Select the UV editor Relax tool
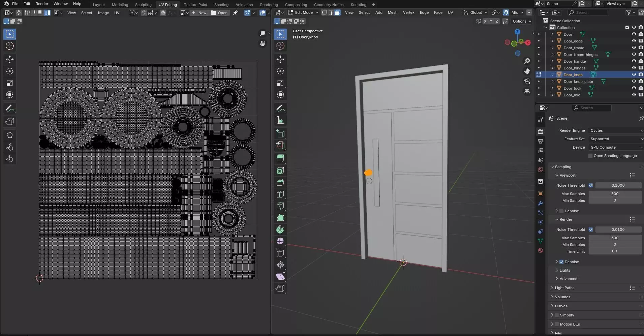 click(x=9, y=147)
